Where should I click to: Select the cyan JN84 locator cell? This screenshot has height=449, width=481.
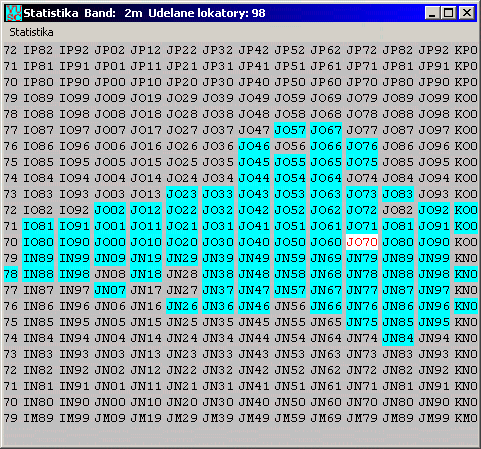coord(398,338)
